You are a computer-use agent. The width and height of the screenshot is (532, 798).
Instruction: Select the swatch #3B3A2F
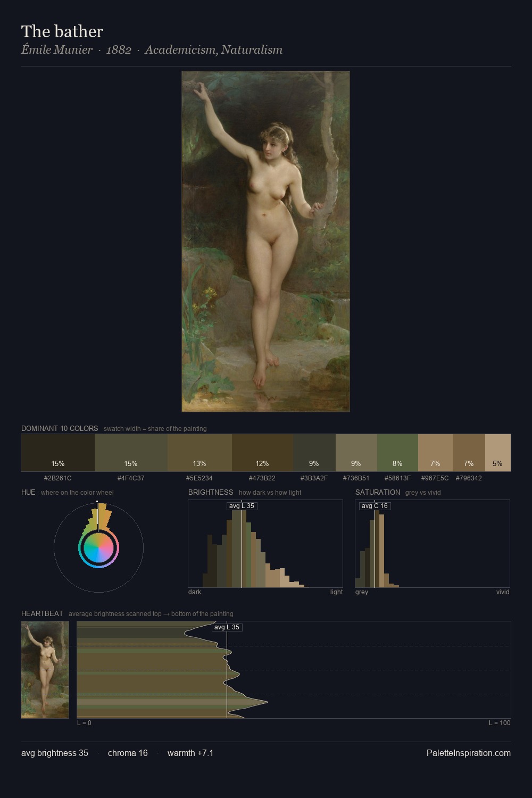(x=314, y=453)
